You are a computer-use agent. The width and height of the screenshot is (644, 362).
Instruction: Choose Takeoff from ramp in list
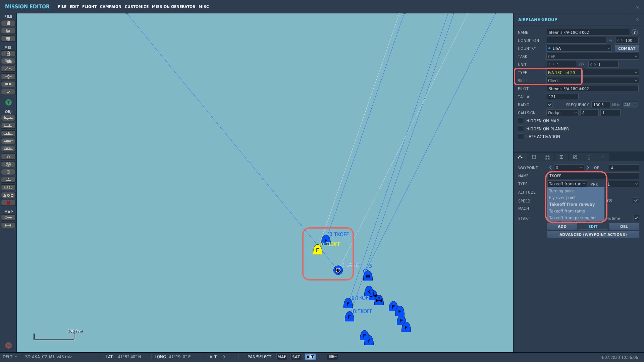(567, 211)
